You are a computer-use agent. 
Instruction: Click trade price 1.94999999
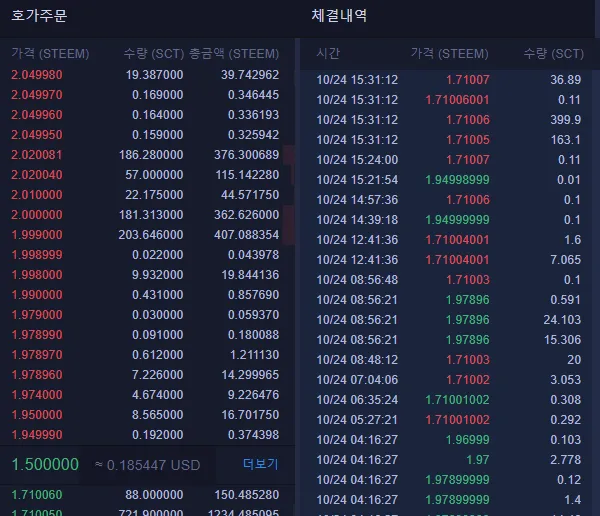pos(457,220)
